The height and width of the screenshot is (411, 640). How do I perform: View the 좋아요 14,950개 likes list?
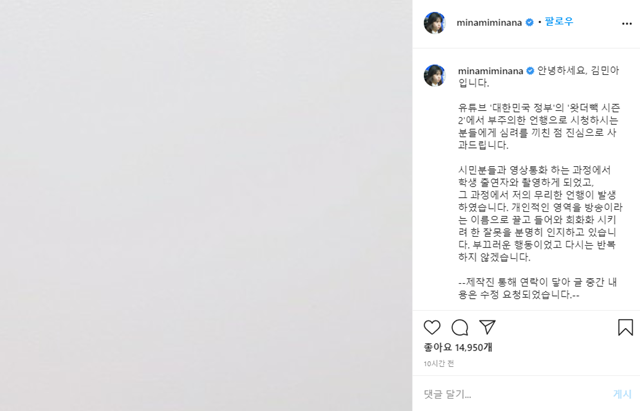(x=458, y=347)
